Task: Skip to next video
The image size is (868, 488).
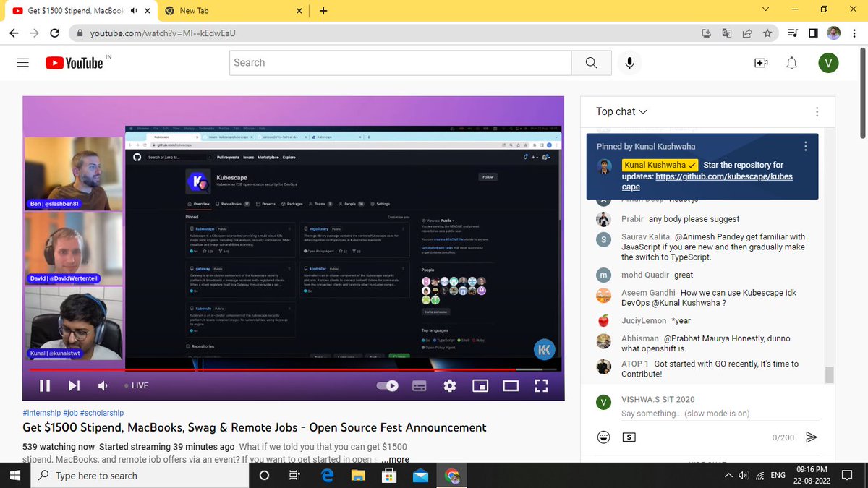Action: point(74,385)
